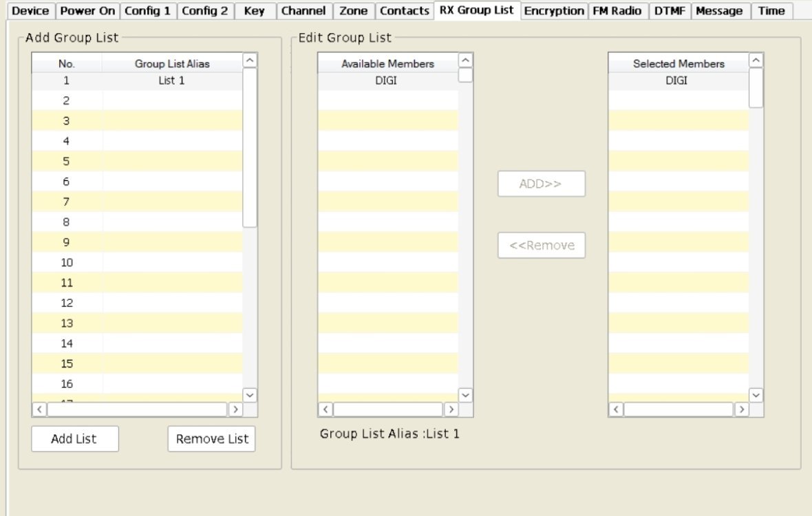Click left arrow of group list horizontal scrollbar
Screen dimensions: 812x516
click(x=39, y=409)
